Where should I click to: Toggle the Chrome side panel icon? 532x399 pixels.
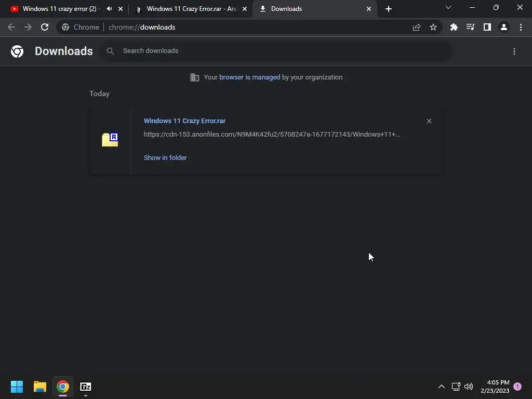pos(487,27)
